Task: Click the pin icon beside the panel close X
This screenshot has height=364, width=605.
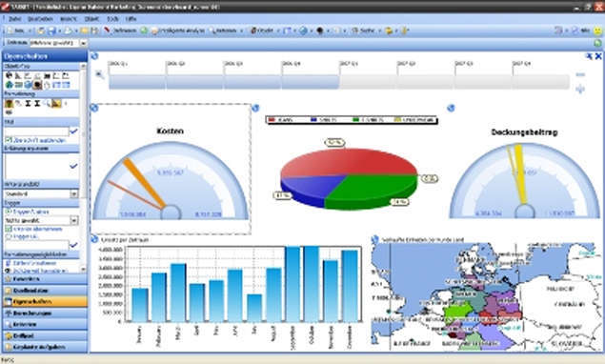Action: point(589,56)
